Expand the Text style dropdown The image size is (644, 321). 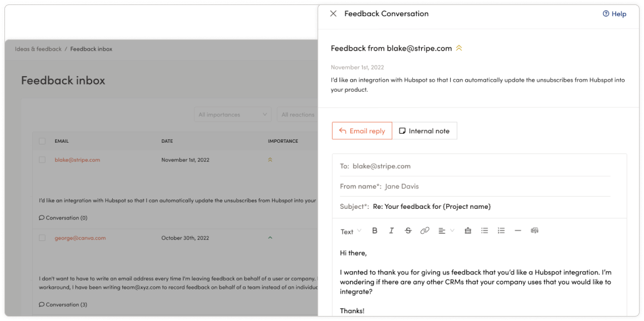click(x=351, y=232)
